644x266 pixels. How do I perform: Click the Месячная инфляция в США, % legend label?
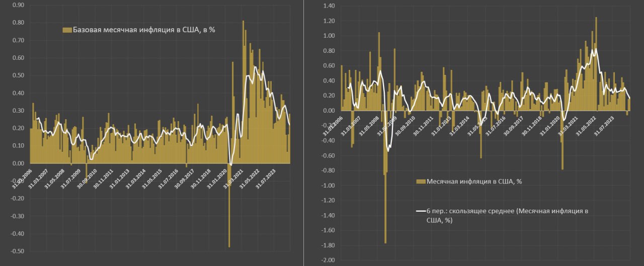[x=473, y=182]
